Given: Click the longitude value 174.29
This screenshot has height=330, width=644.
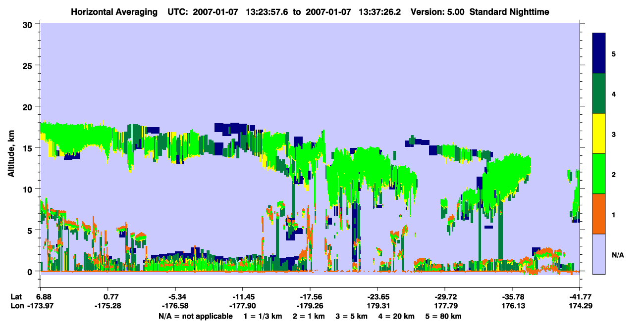Looking at the screenshot, I should [580, 306].
